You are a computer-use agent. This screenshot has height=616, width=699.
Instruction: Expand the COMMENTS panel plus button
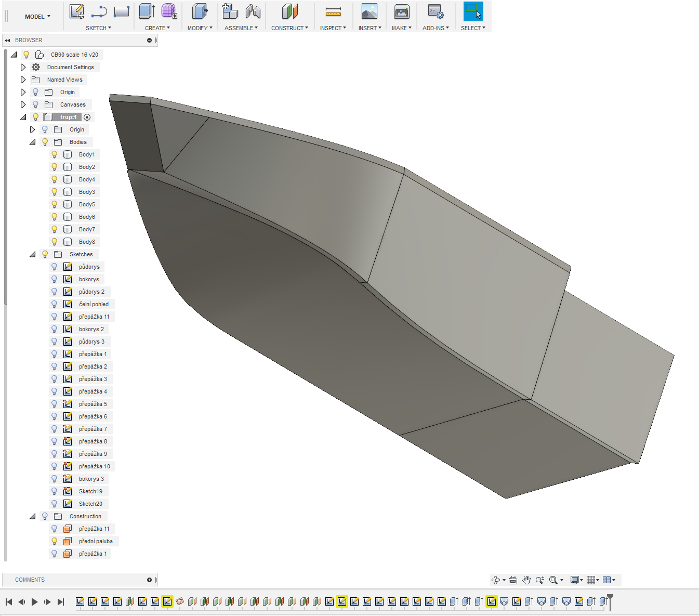(149, 580)
